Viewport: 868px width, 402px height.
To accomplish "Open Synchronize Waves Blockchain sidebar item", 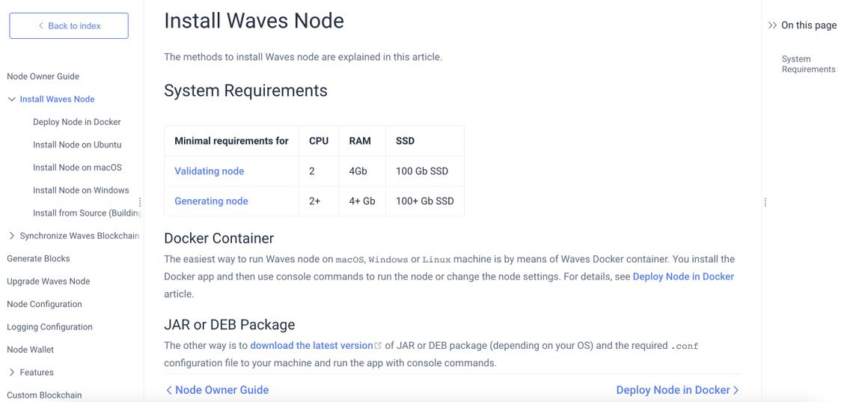I will (x=80, y=236).
